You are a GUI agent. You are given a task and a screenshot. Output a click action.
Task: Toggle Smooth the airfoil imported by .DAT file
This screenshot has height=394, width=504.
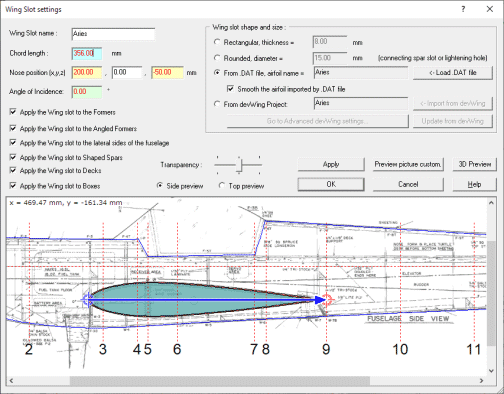pos(230,89)
